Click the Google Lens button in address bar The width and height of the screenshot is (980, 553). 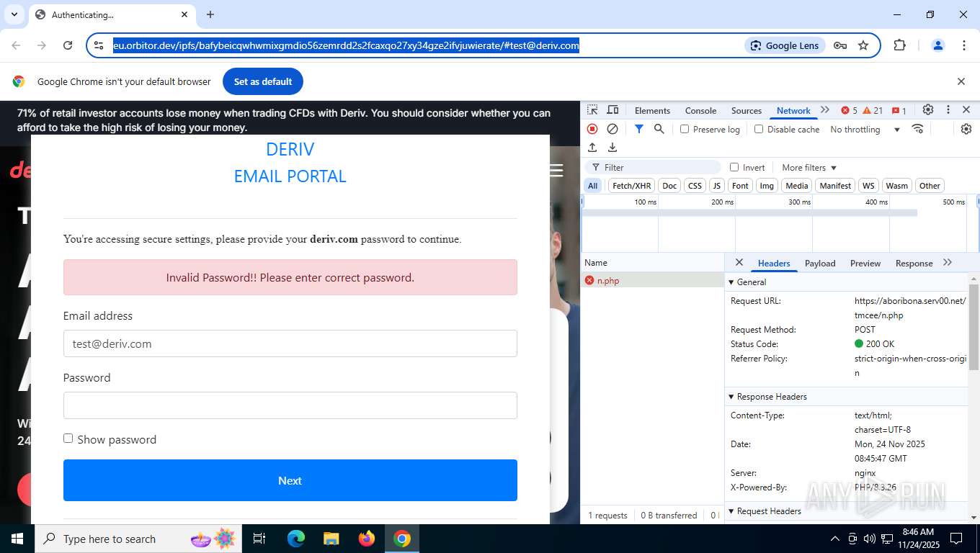pyautogui.click(x=785, y=45)
